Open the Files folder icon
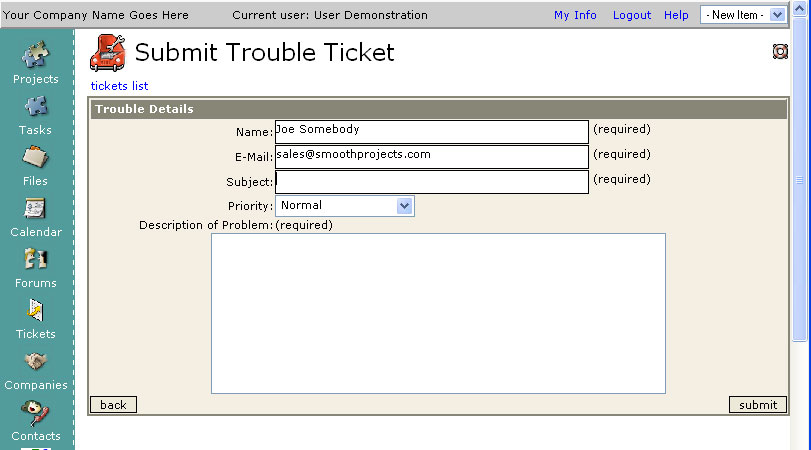This screenshot has width=811, height=450. (x=35, y=157)
